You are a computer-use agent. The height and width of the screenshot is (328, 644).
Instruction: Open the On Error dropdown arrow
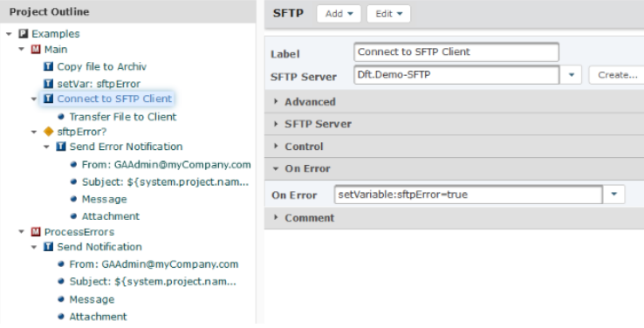[614, 195]
